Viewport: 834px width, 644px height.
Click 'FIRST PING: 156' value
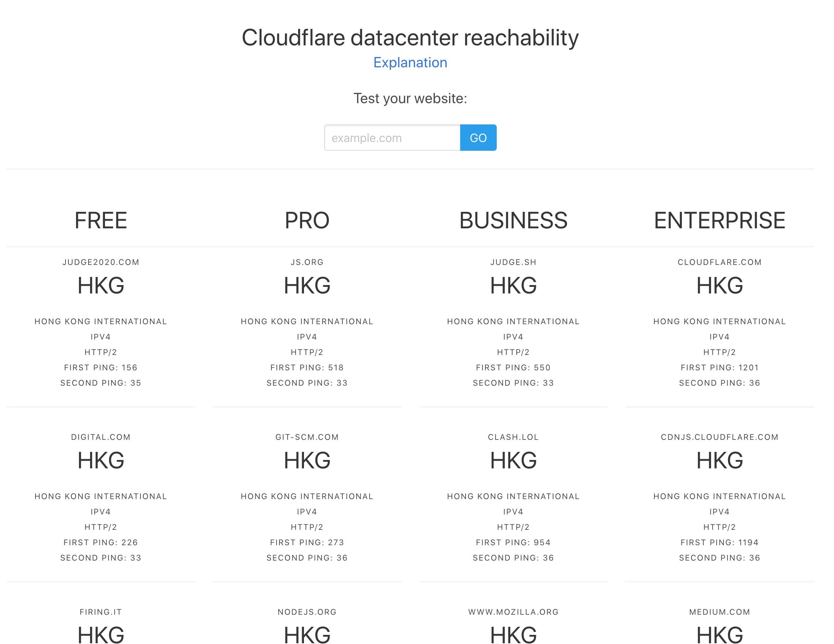coord(101,367)
